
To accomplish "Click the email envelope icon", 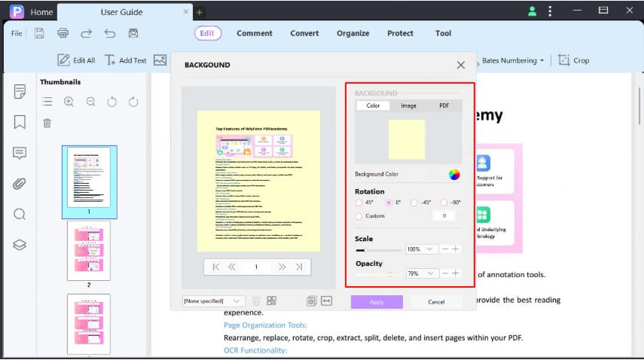I will click(133, 33).
